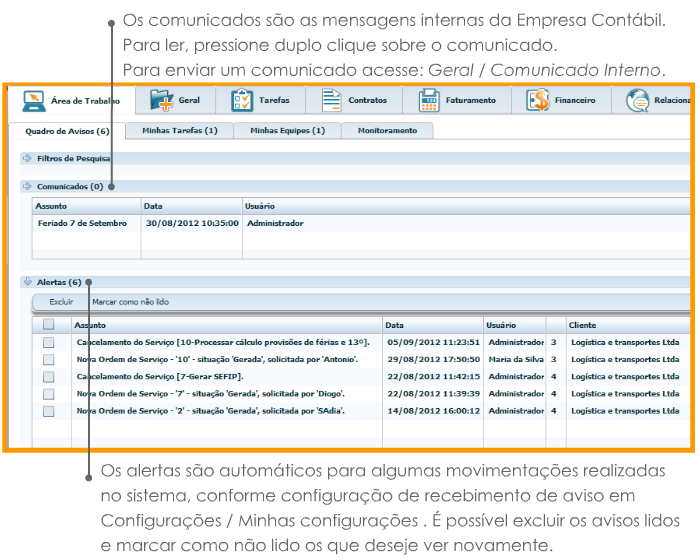700x560 pixels.
Task: Click the Relacionamento globe chat icon
Action: click(x=638, y=100)
